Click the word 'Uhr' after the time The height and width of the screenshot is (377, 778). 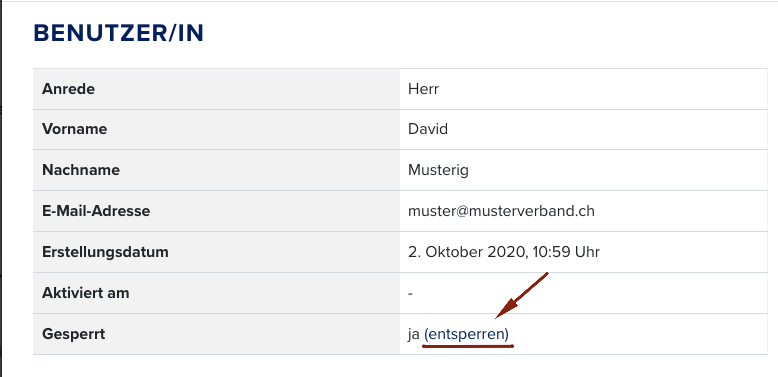click(587, 252)
